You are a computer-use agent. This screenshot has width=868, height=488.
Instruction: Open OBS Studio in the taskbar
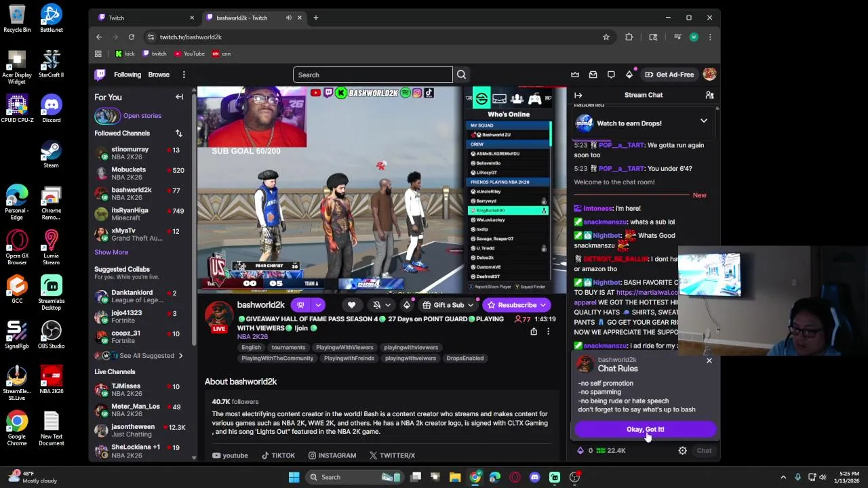(x=574, y=477)
